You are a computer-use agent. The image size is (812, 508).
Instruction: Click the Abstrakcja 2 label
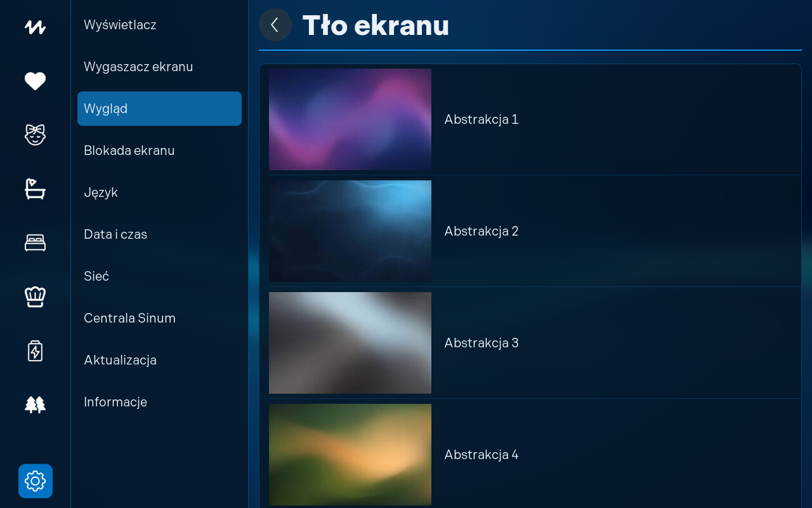click(481, 231)
